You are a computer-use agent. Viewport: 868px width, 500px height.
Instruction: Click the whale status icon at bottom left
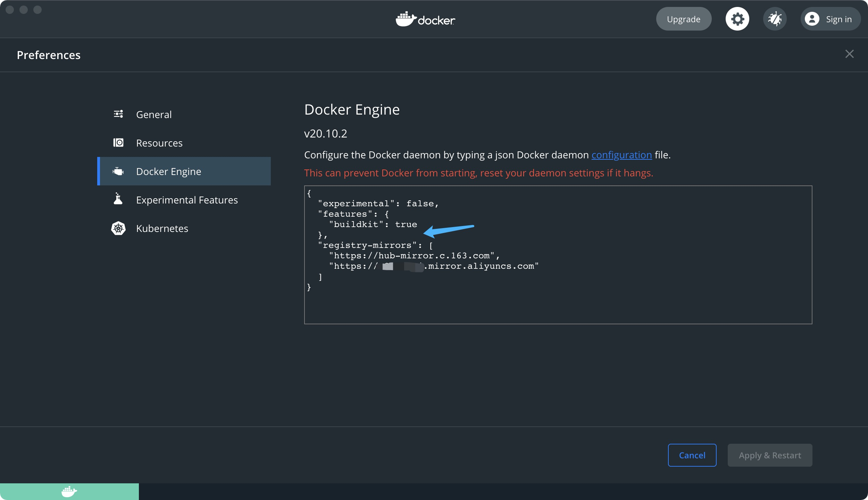tap(69, 492)
